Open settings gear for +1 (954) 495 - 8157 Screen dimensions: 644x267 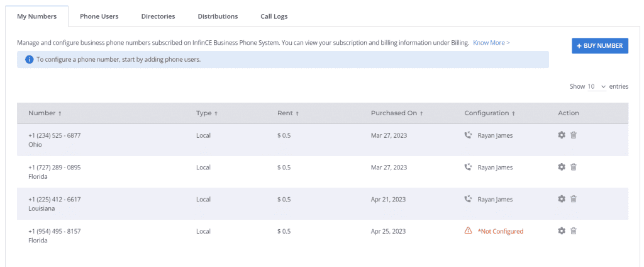click(x=562, y=231)
